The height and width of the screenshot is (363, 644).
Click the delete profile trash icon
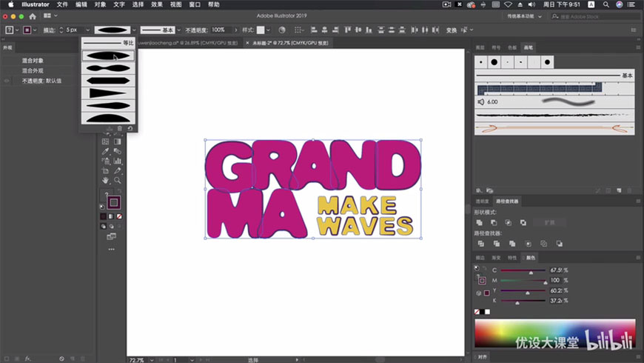click(120, 128)
